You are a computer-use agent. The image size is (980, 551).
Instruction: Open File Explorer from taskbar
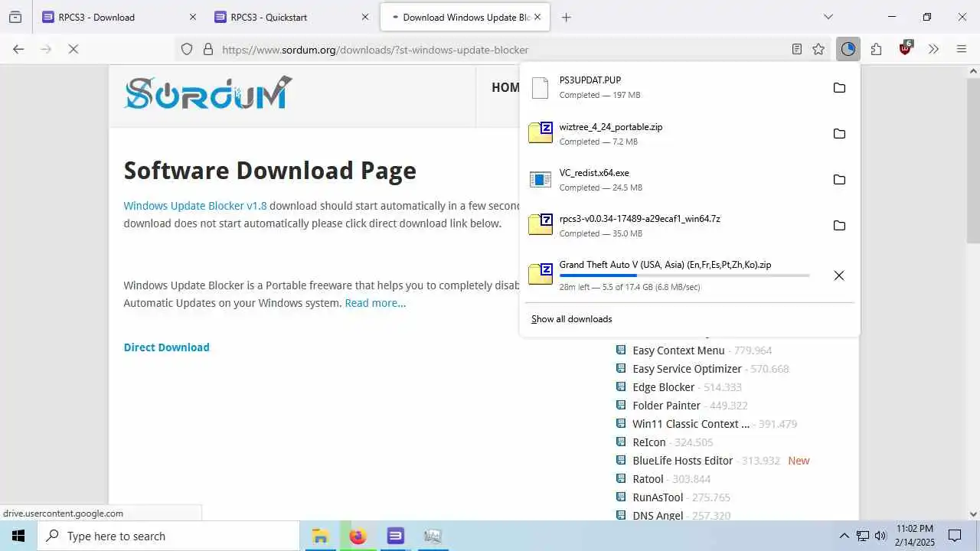point(320,536)
